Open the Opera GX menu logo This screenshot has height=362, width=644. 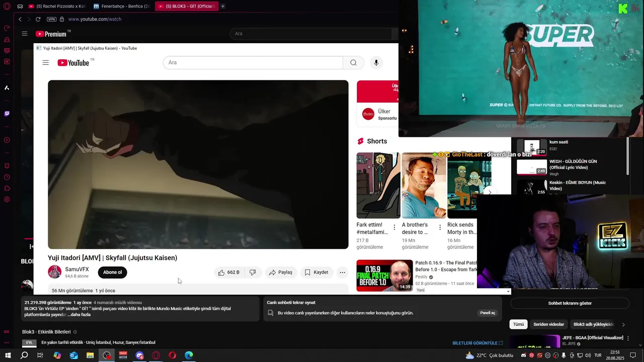(x=7, y=7)
